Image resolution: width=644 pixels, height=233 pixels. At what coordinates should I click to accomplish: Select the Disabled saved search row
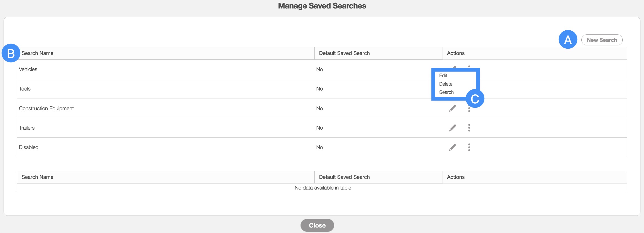[29, 147]
